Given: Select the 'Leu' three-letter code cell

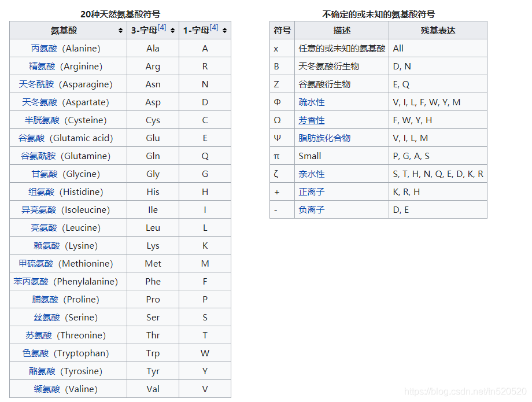Looking at the screenshot, I should point(153,228).
